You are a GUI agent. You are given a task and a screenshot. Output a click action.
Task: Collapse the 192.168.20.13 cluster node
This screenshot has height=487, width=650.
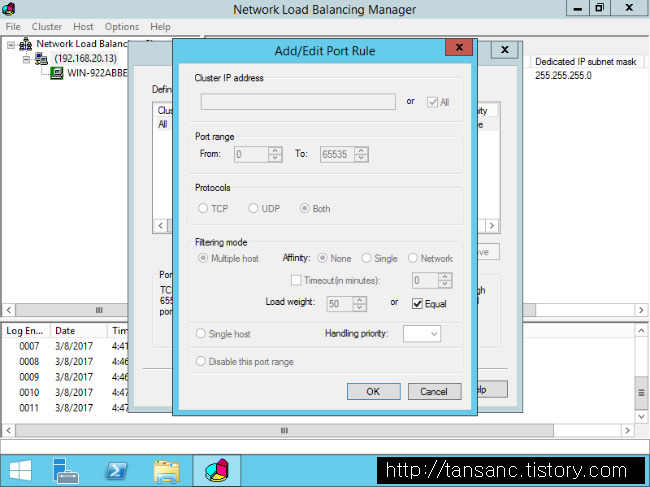[27, 60]
